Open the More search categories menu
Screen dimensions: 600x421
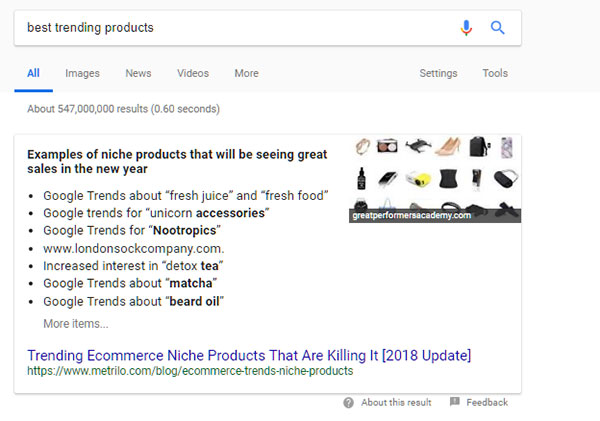tap(246, 73)
